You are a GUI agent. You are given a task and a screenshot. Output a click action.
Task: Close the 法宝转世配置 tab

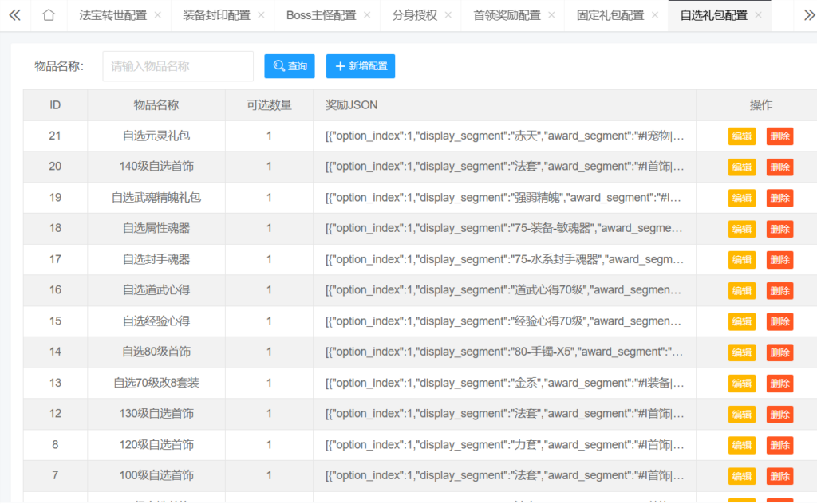[x=158, y=15]
